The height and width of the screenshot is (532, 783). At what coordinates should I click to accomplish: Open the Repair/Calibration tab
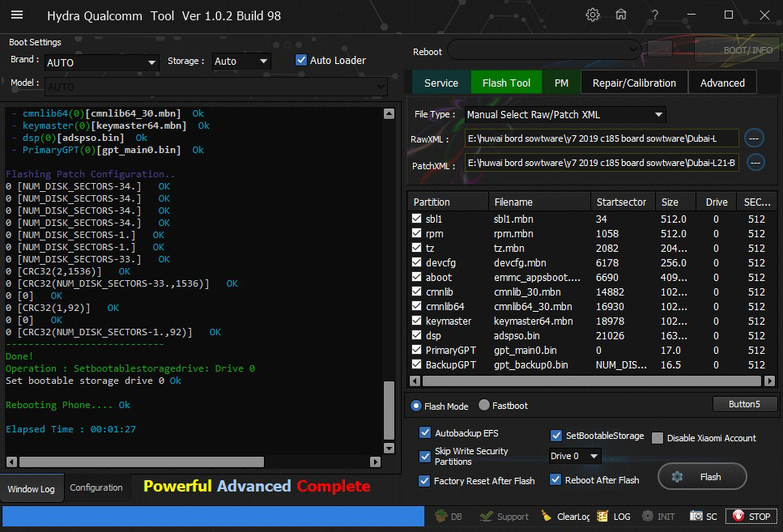634,83
